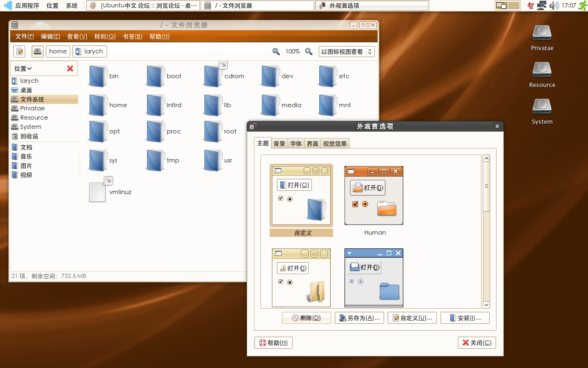Select the media folder icon
Screen dimensions: 588x368
(270, 105)
